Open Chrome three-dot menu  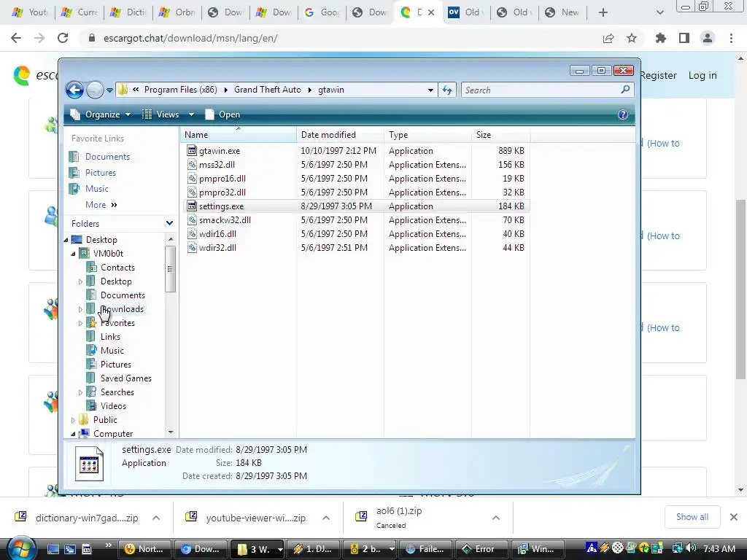pyautogui.click(x=731, y=38)
